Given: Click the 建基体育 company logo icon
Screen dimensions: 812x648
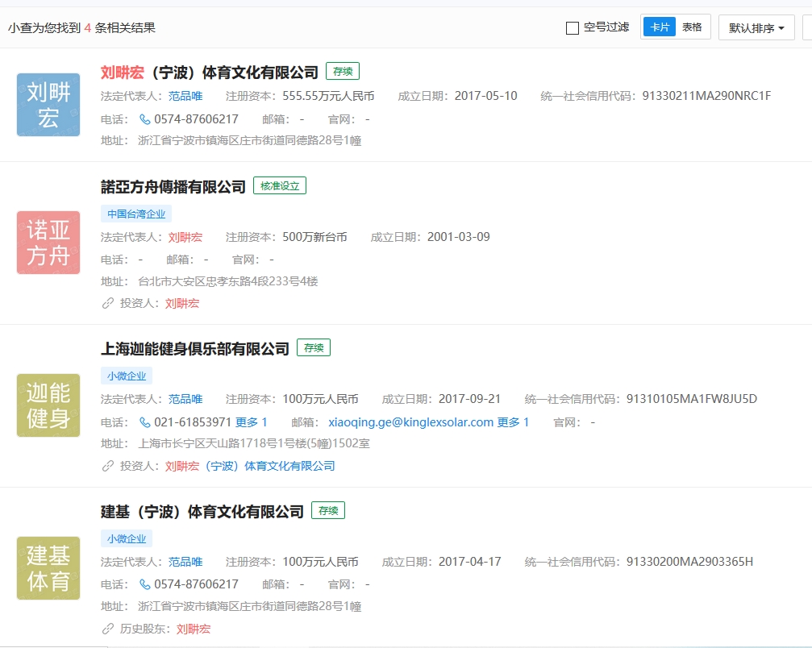Looking at the screenshot, I should click(x=48, y=567).
